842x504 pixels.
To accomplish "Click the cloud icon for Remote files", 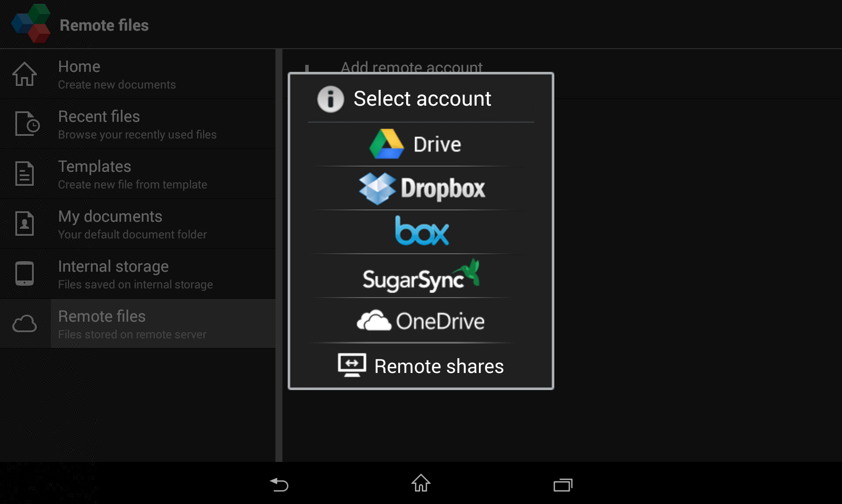I will click(x=25, y=324).
